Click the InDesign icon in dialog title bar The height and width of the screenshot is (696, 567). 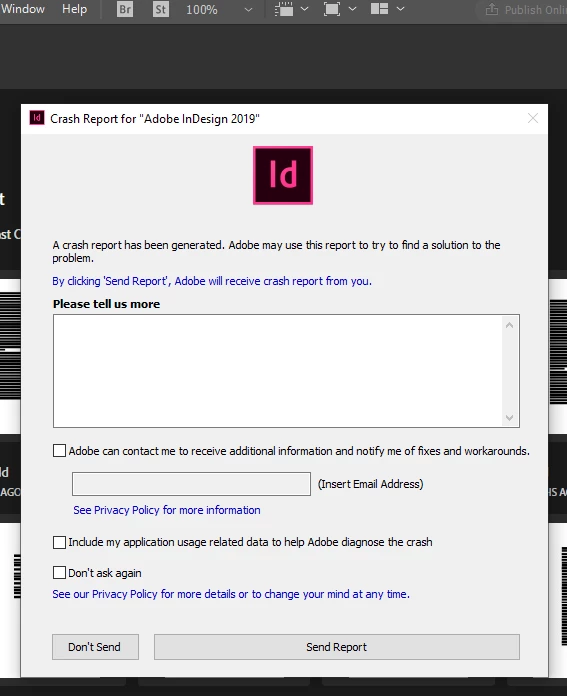pos(37,118)
